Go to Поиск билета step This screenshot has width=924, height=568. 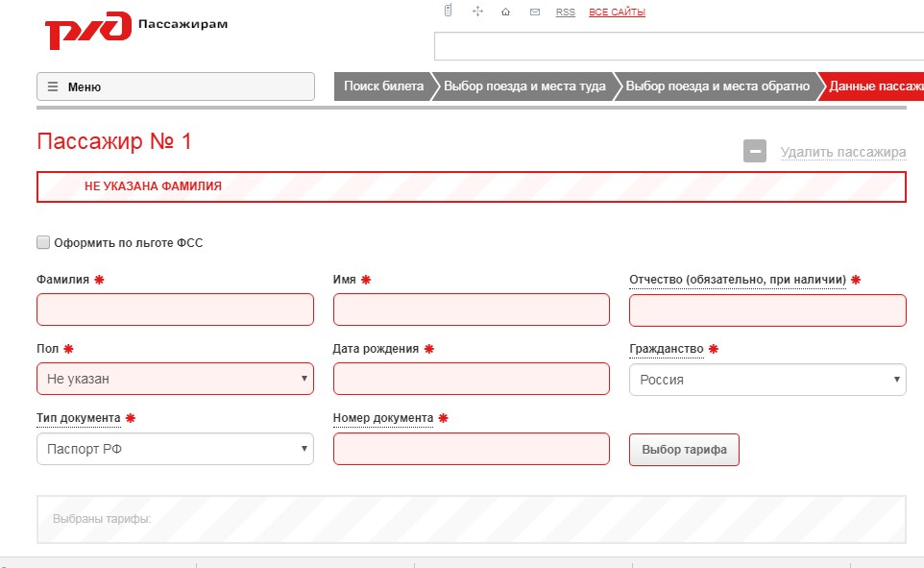383,86
